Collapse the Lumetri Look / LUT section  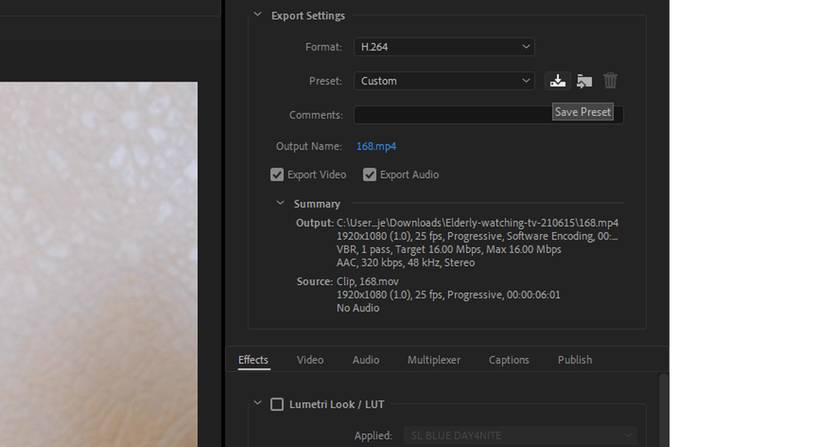coord(257,403)
